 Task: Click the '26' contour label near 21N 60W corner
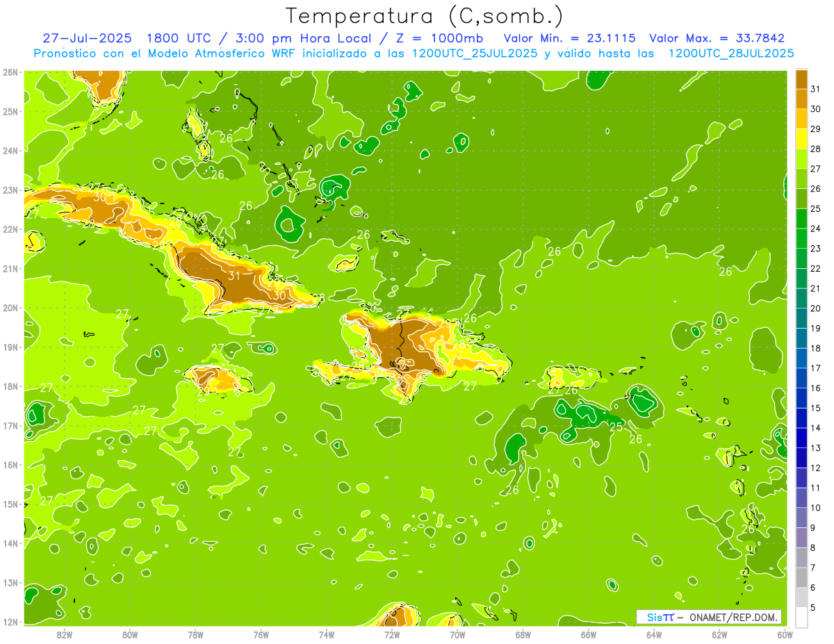click(726, 272)
